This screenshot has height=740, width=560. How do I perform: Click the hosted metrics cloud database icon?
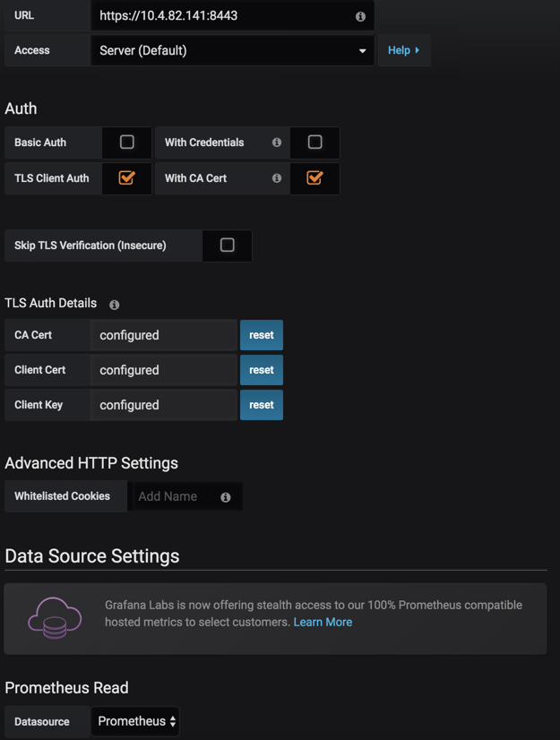tap(55, 618)
